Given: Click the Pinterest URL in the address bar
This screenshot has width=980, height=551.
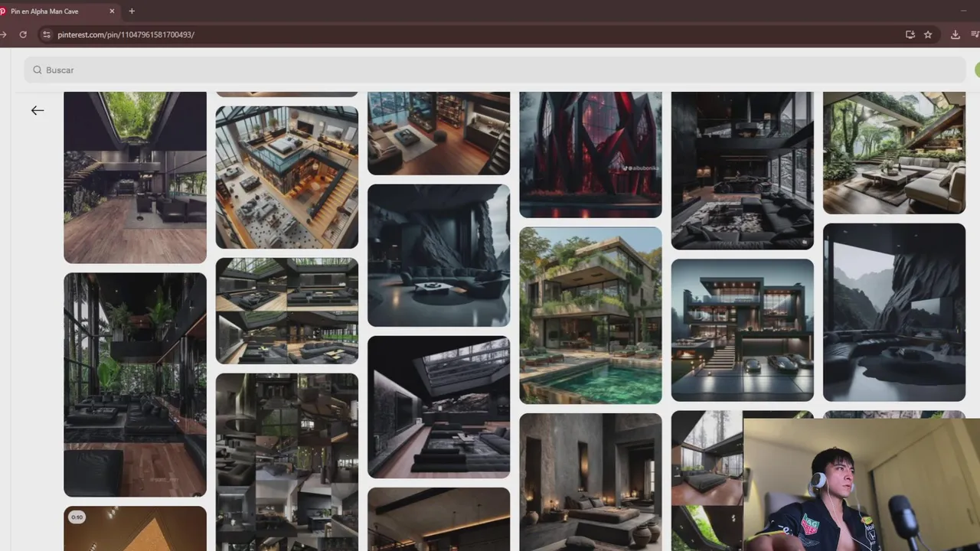Looking at the screenshot, I should coord(126,34).
